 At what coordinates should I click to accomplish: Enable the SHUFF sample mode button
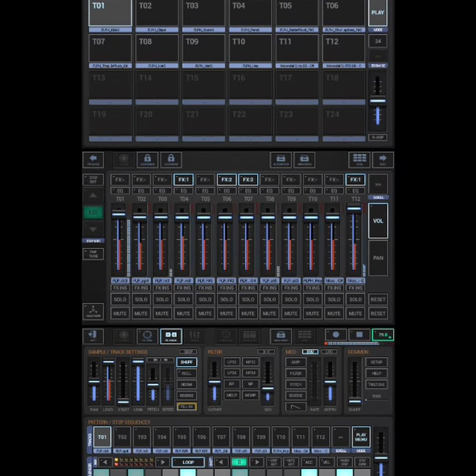pyautogui.click(x=187, y=362)
